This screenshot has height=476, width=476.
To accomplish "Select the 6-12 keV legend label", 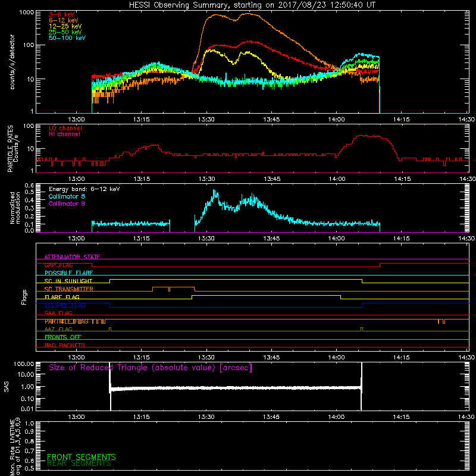I will click(64, 20).
